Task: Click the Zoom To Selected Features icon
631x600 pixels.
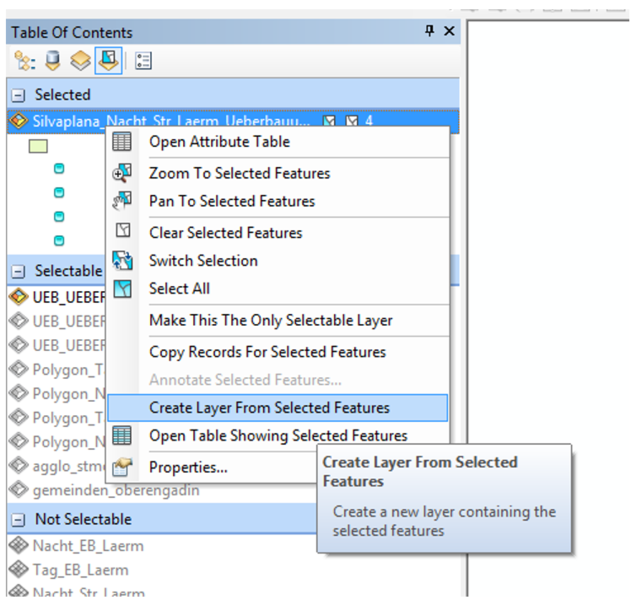Action: [122, 173]
